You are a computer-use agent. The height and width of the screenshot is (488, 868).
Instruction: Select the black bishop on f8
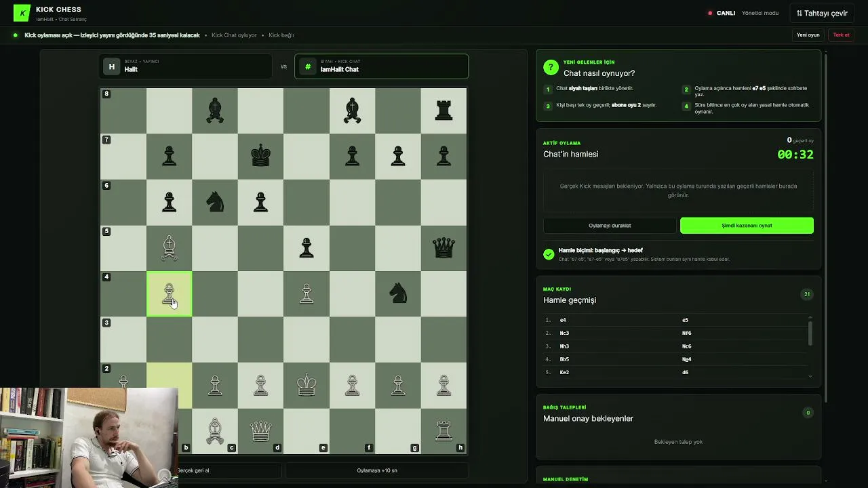pos(352,110)
